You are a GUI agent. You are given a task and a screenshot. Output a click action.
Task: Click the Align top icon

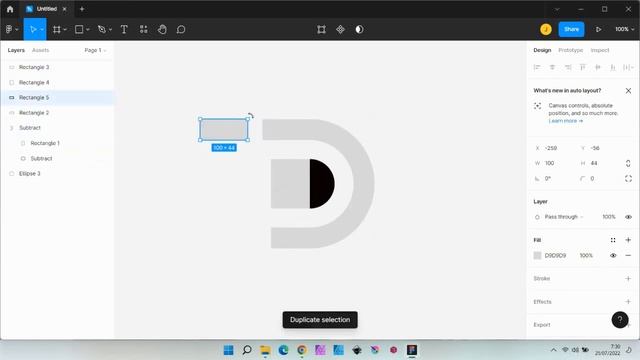coord(583,67)
